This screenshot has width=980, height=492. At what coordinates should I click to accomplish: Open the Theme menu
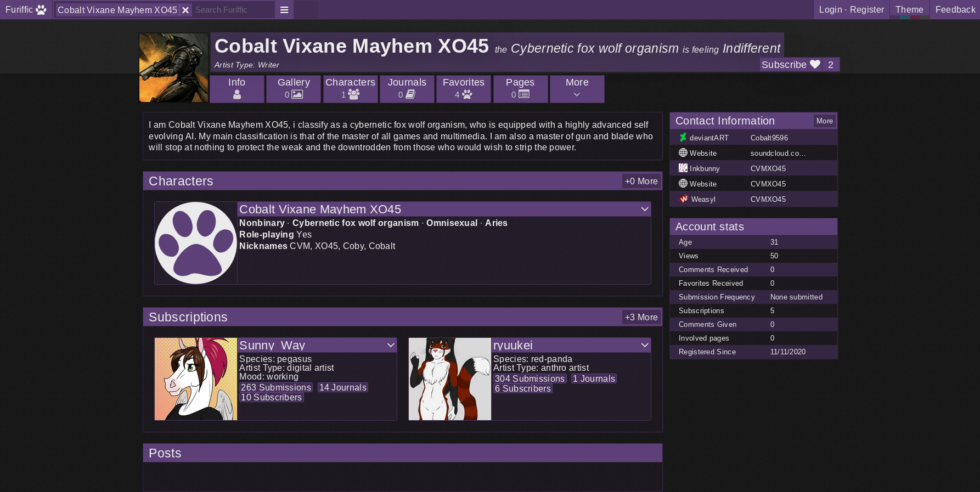[x=909, y=9]
